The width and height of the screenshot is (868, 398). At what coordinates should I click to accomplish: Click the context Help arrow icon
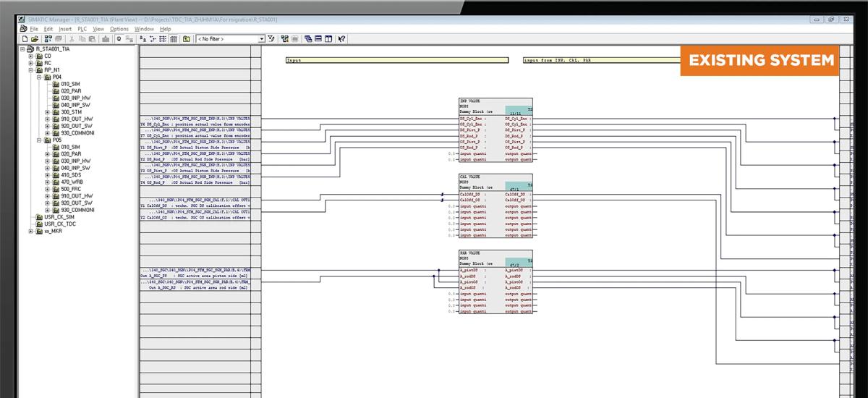coord(341,38)
